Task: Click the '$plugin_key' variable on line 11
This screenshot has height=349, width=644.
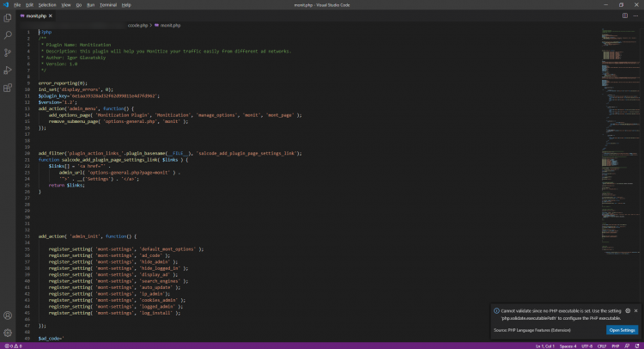Action: coord(54,95)
